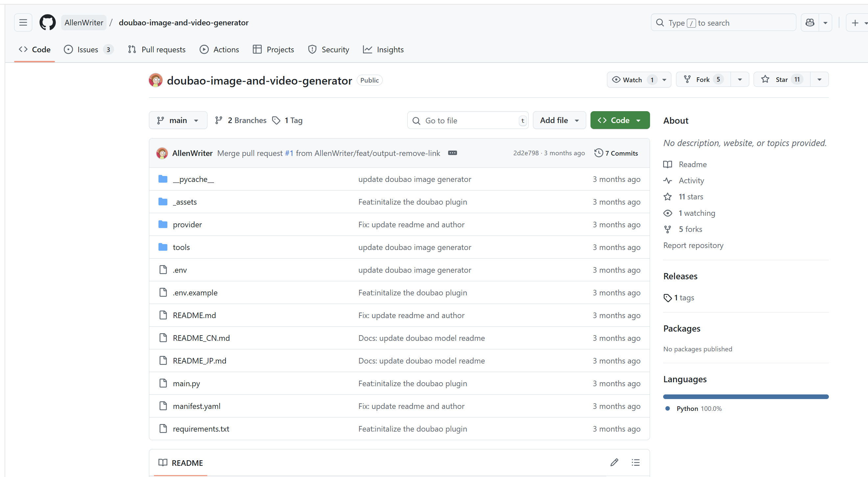The width and height of the screenshot is (868, 477).
Task: Open the 7 Commits history
Action: [x=616, y=153]
